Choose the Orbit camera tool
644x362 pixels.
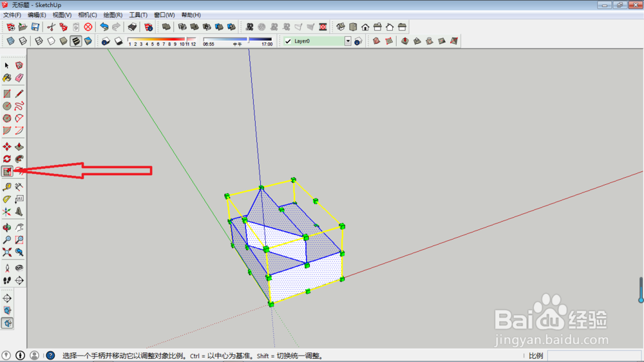(x=7, y=227)
